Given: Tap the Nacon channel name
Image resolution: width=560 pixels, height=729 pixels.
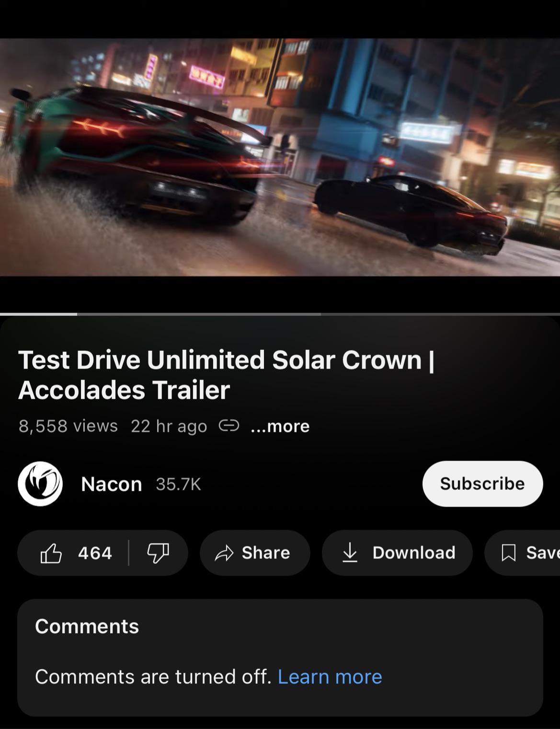Looking at the screenshot, I should click(112, 484).
